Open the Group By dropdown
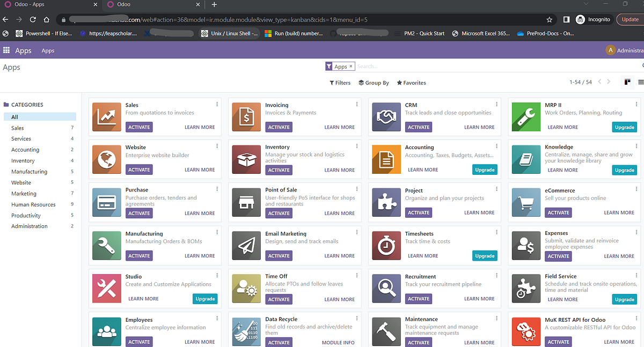 point(374,83)
